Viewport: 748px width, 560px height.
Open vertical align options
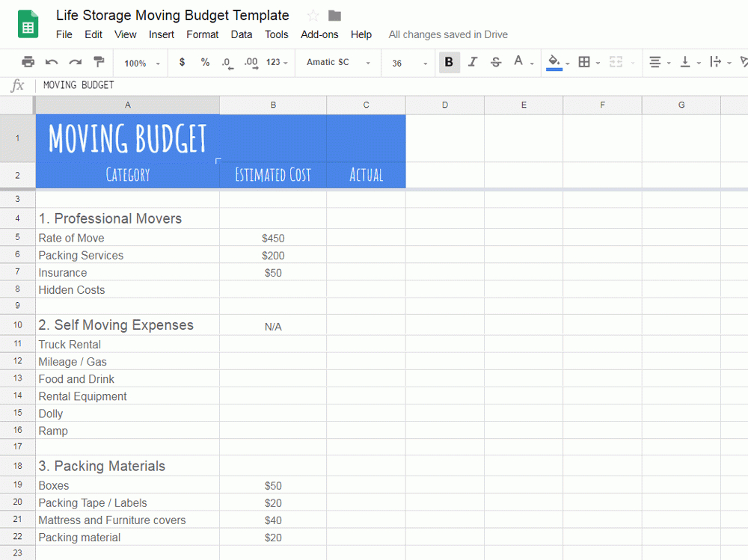pyautogui.click(x=685, y=62)
